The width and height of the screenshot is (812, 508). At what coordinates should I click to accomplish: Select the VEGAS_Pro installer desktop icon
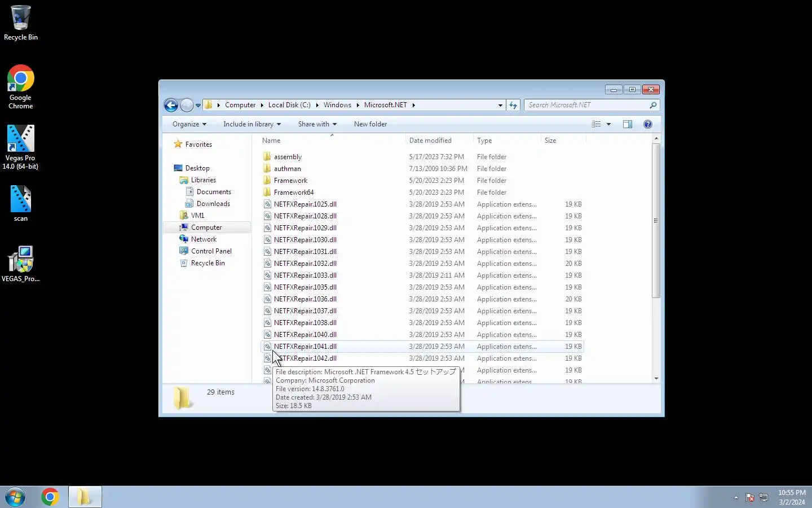pos(20,264)
